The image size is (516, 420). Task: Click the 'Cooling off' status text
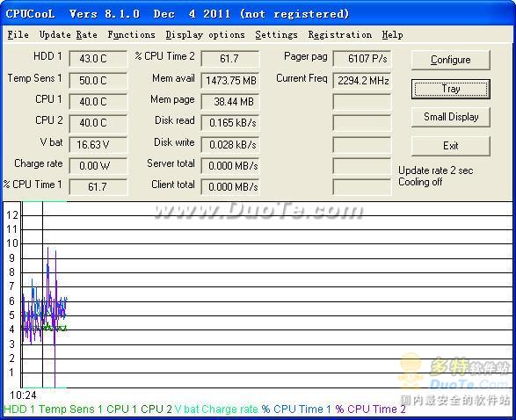click(420, 182)
